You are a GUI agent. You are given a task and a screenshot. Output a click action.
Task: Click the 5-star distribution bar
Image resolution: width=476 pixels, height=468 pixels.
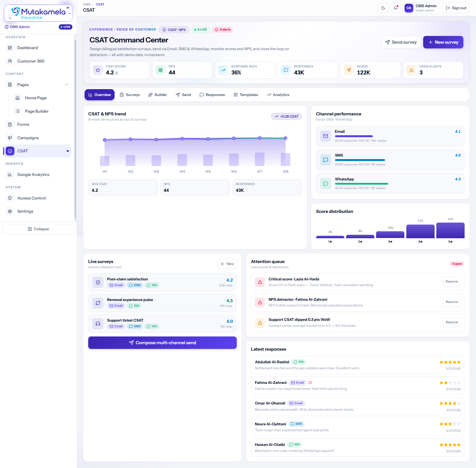[x=450, y=230]
